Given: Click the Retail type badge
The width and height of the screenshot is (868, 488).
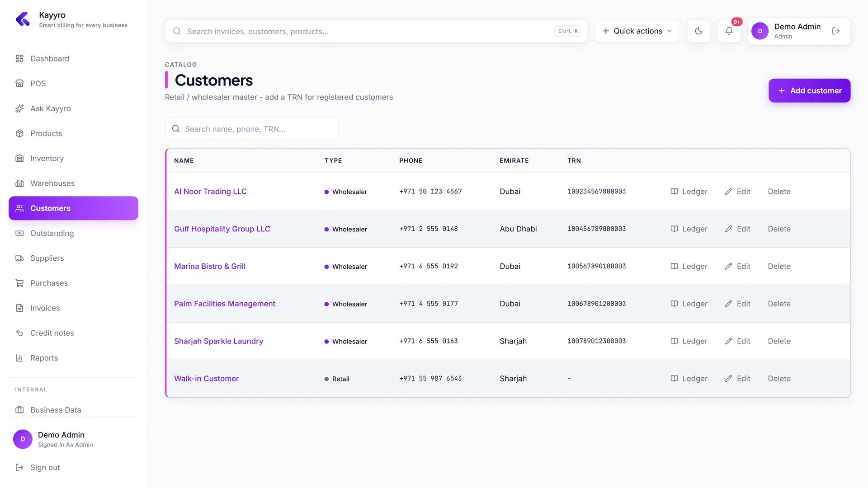Looking at the screenshot, I should click(337, 379).
